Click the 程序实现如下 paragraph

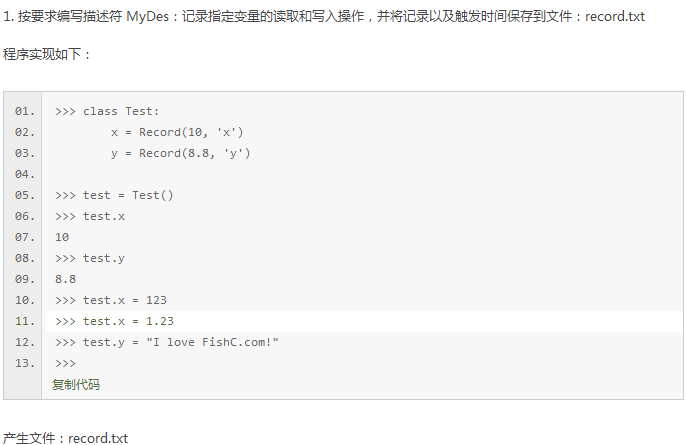click(x=47, y=54)
